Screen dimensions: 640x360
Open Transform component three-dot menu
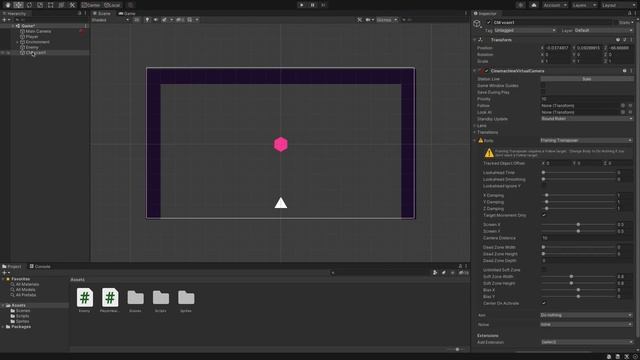click(x=631, y=40)
